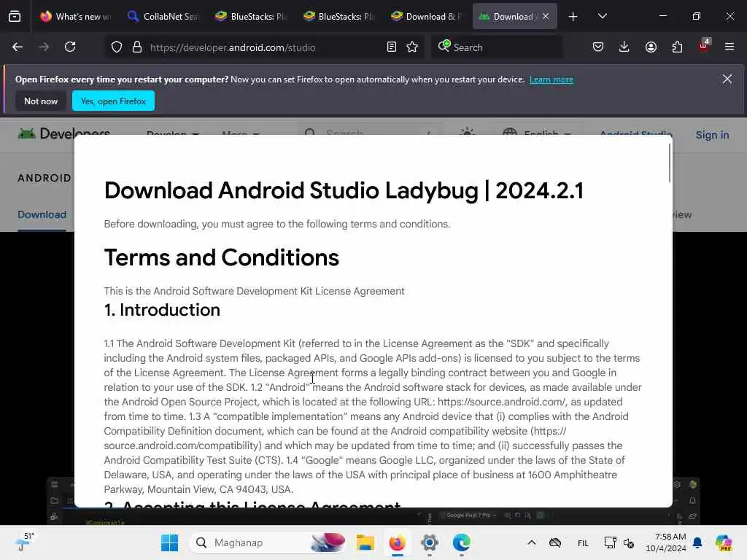Switch to the What's new tab
Screen dimensions: 747x560
coord(75,17)
